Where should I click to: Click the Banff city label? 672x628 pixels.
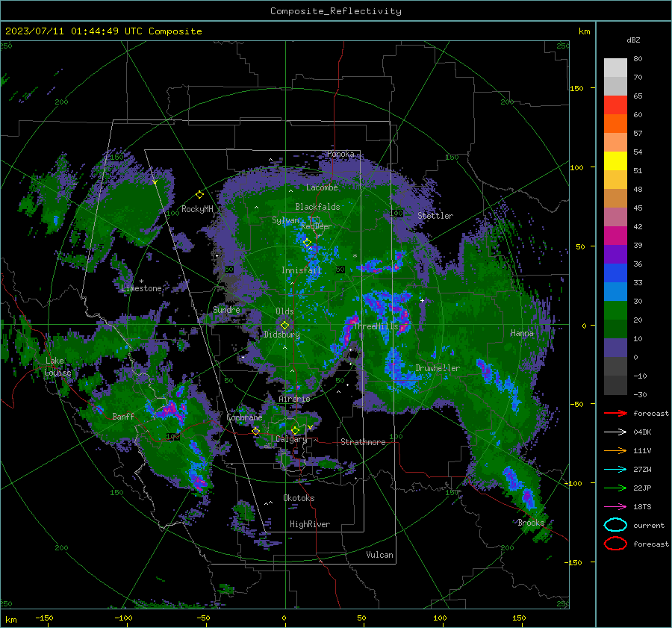(123, 416)
